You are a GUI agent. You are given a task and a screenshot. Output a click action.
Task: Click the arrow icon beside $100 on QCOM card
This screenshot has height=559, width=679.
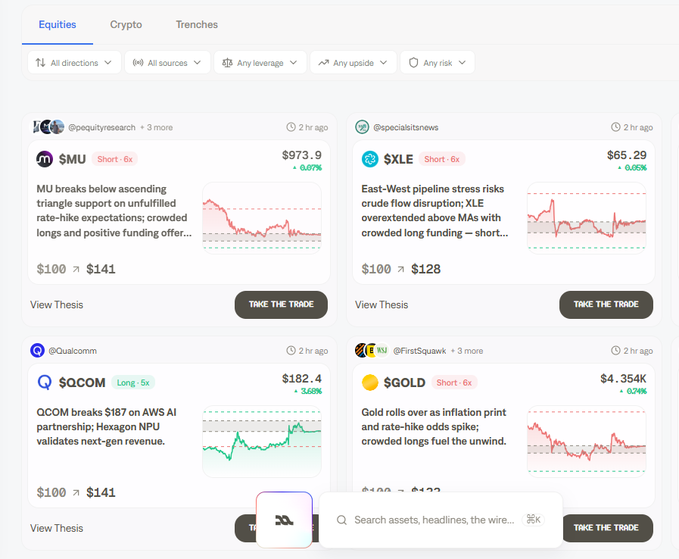point(76,493)
